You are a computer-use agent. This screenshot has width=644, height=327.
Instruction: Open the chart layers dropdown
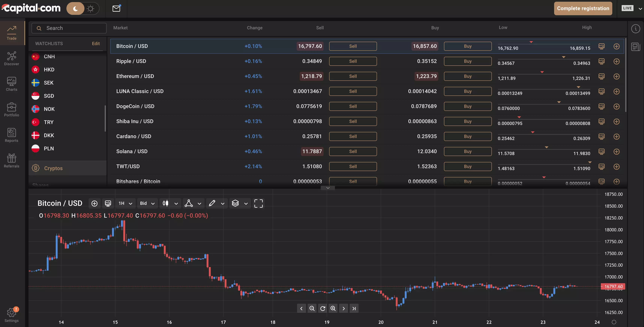click(x=240, y=203)
